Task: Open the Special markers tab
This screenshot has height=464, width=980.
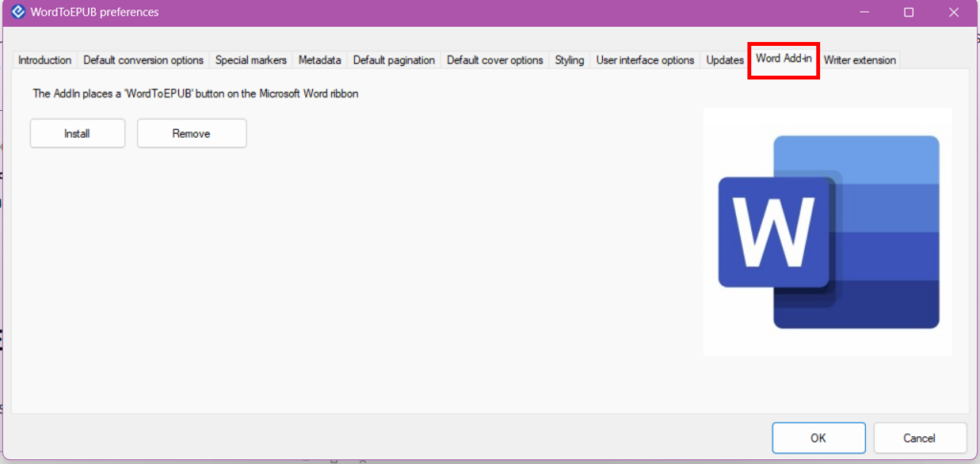Action: (251, 60)
